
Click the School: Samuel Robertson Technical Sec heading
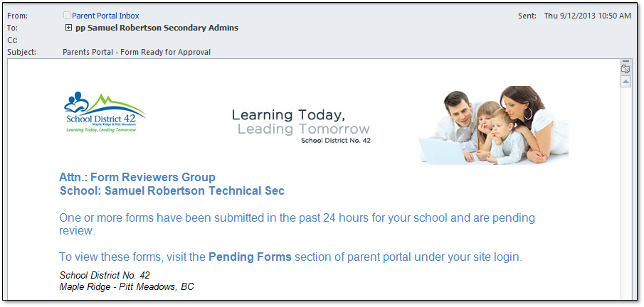pos(171,190)
